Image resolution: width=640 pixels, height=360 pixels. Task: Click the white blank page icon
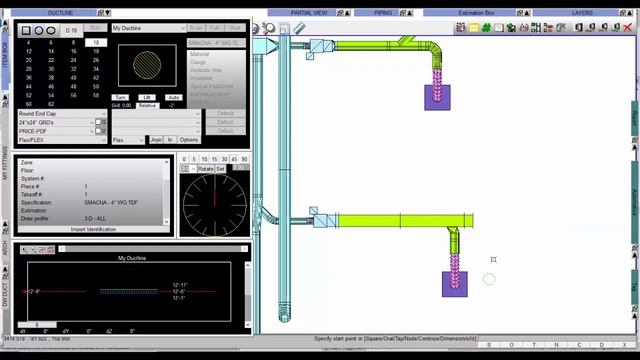coord(498,28)
